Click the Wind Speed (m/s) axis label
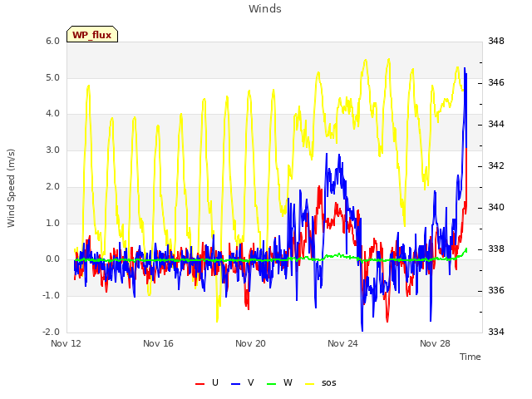This screenshot has height=399, width=532. [11, 188]
